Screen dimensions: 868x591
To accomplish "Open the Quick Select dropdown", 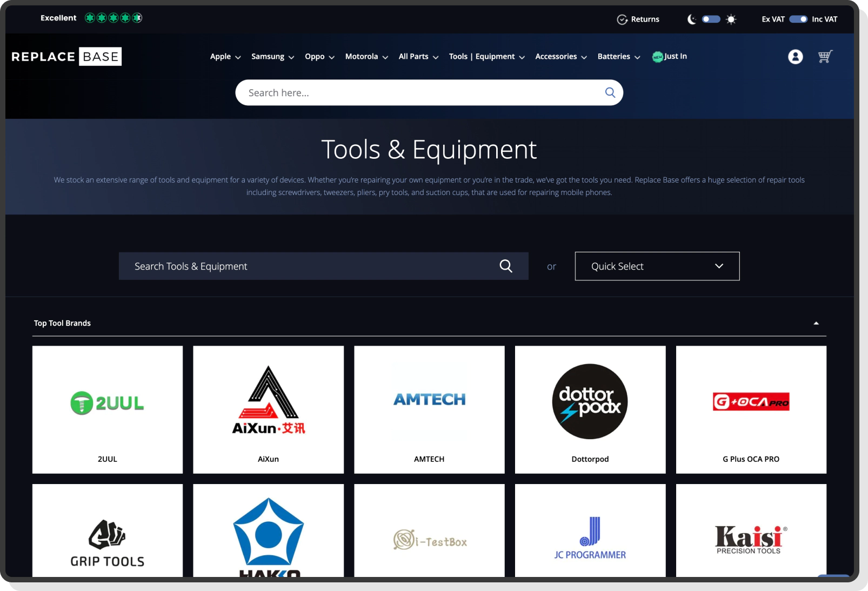I will (657, 266).
